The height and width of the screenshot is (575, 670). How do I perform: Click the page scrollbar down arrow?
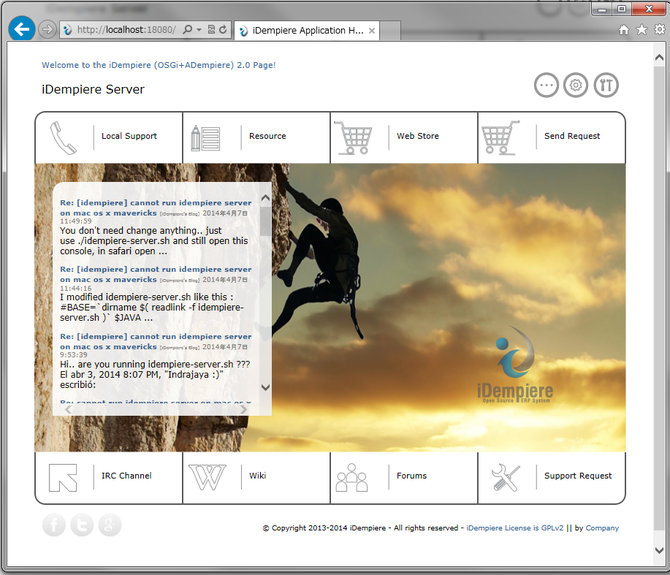659,550
